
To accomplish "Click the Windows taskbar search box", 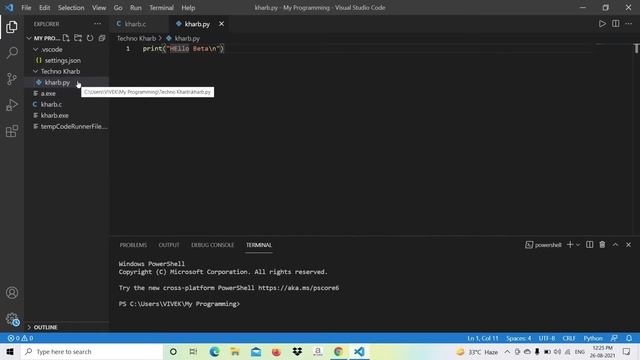I will (x=92, y=351).
